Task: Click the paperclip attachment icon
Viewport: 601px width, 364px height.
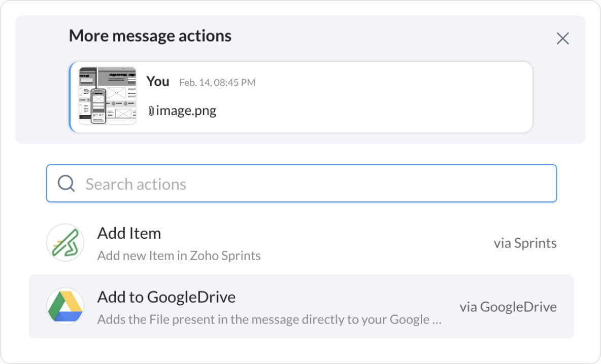Action: (x=151, y=111)
